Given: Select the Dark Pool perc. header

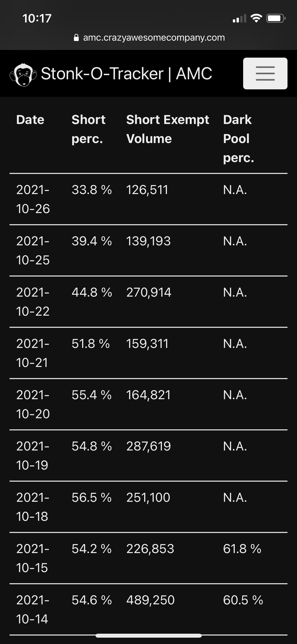Looking at the screenshot, I should [238, 139].
